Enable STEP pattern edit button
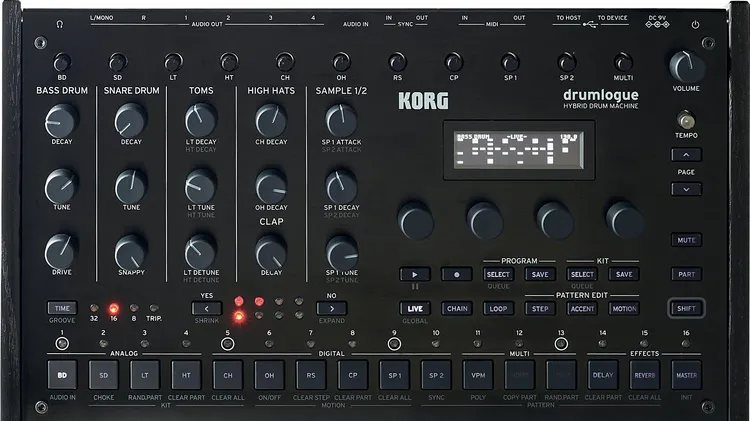This screenshot has width=750, height=421. tap(540, 309)
